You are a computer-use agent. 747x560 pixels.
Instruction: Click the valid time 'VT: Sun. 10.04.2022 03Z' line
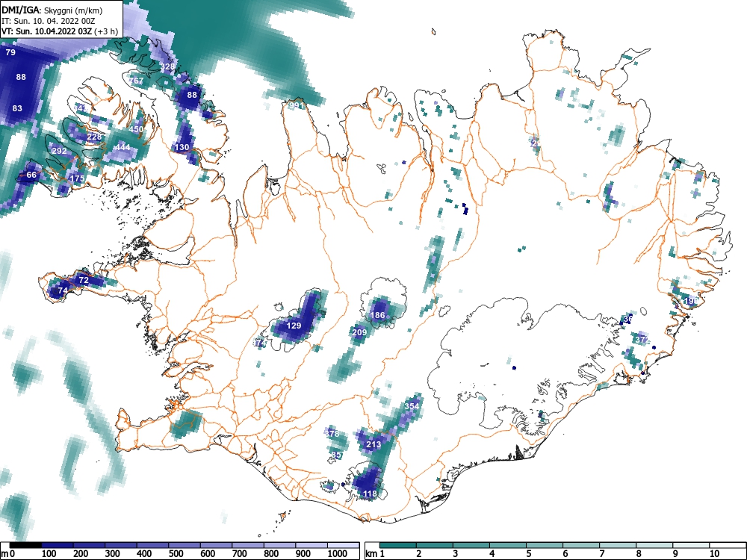pos(46,31)
